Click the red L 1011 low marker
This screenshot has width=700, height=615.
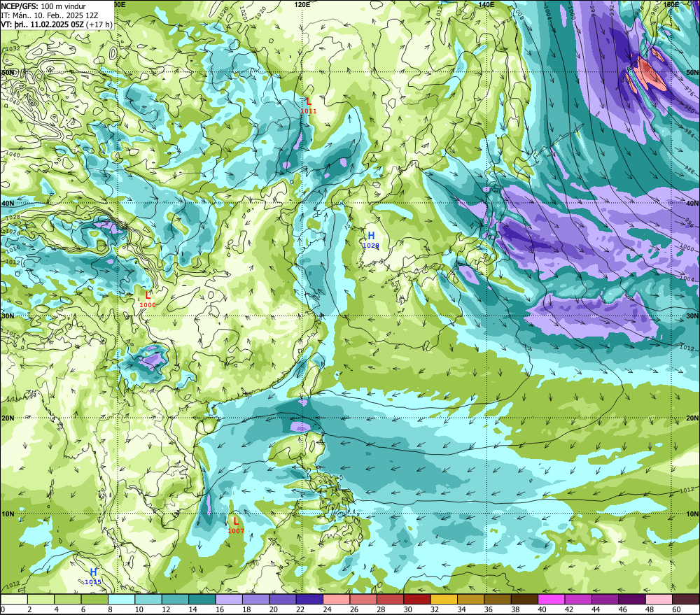pos(309,106)
